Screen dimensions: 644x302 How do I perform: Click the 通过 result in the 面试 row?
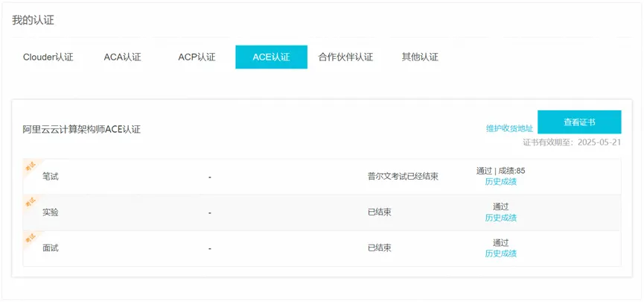[x=500, y=242]
